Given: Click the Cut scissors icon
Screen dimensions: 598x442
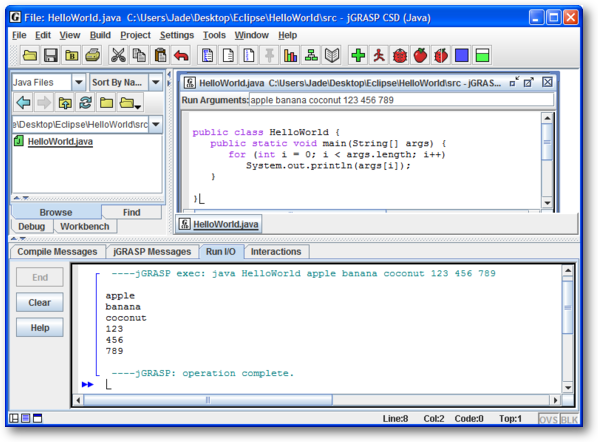Looking at the screenshot, I should (118, 56).
